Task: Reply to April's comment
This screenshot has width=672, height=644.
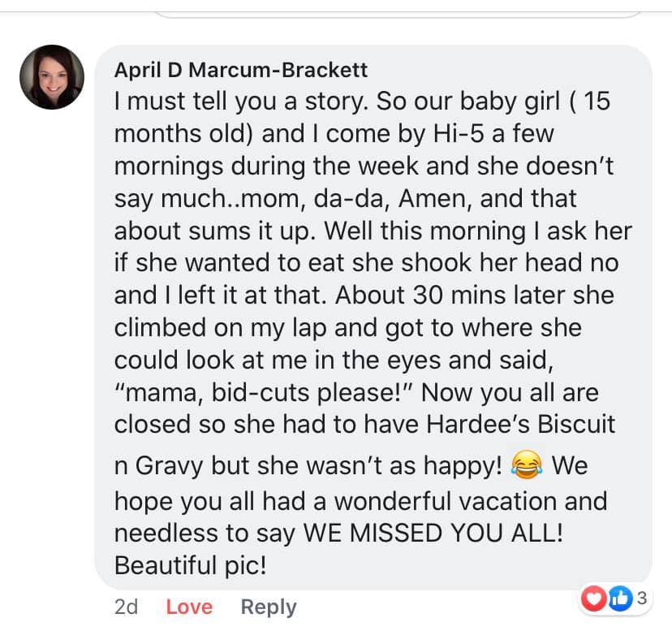Action: (x=269, y=607)
